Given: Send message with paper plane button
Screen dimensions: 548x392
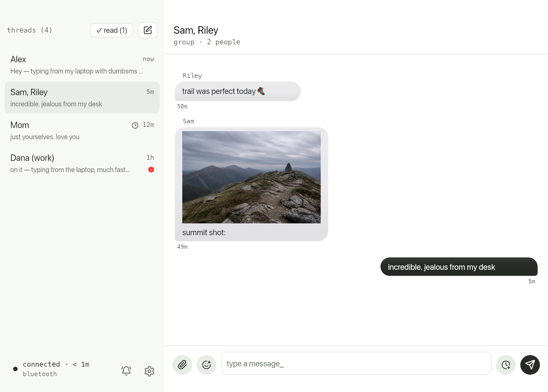Looking at the screenshot, I should (x=530, y=365).
